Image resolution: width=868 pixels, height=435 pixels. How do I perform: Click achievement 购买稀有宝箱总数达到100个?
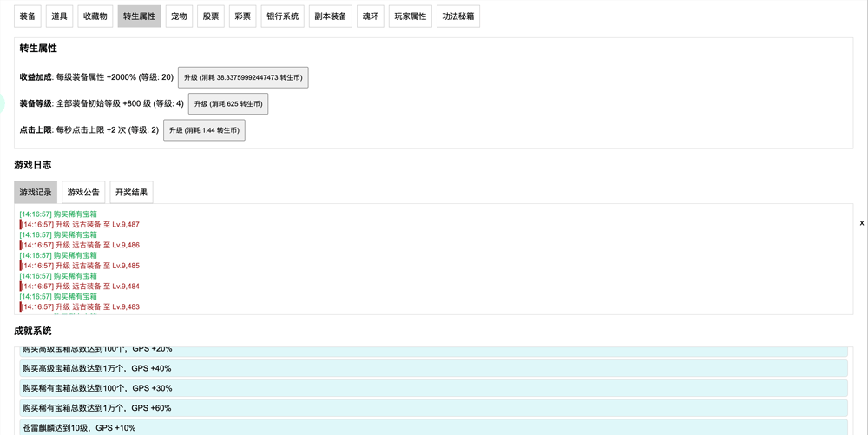click(433, 388)
